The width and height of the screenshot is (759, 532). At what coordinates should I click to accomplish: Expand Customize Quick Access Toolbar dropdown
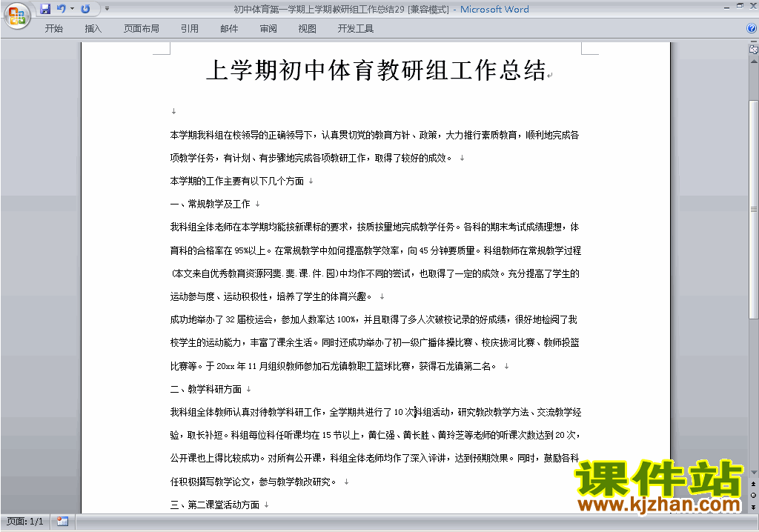point(107,9)
